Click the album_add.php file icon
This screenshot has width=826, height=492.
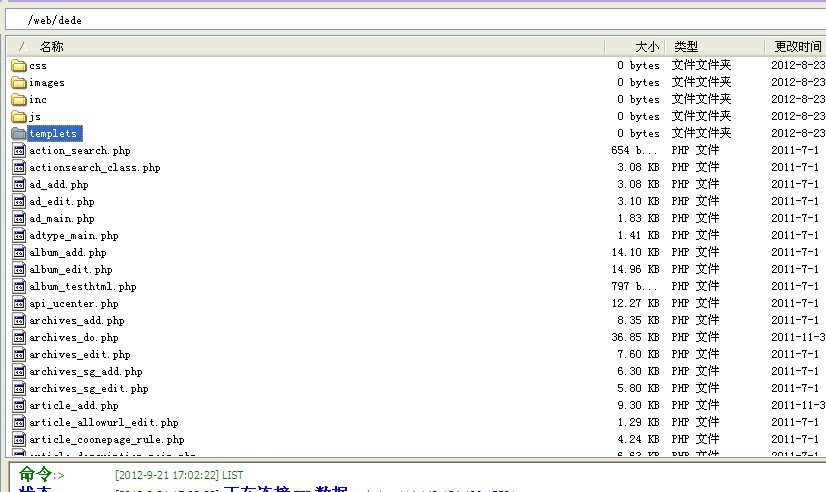18,253
